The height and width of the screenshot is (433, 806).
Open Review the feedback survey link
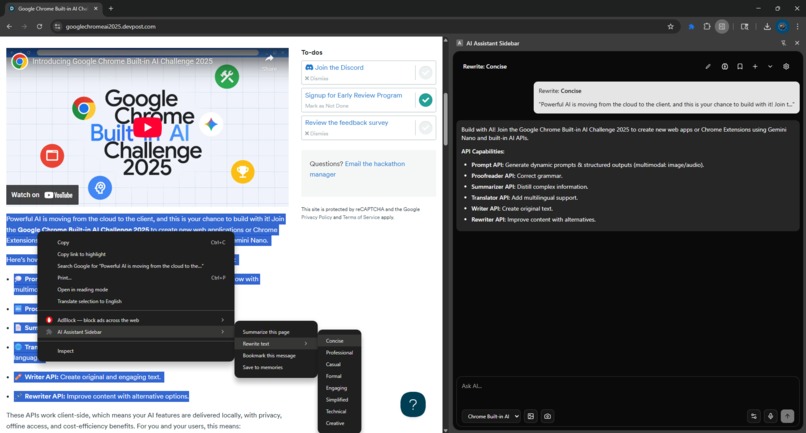(x=346, y=122)
